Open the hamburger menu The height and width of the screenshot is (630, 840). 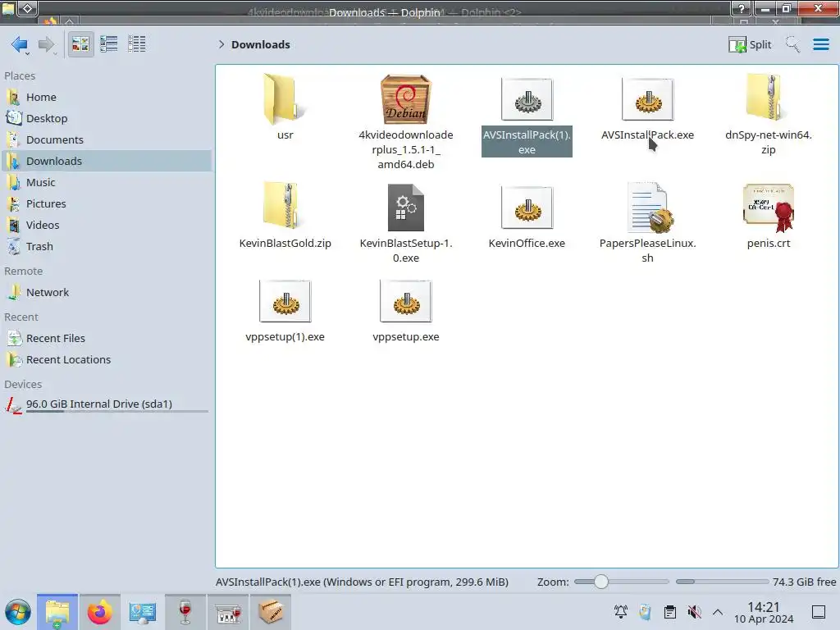820,44
